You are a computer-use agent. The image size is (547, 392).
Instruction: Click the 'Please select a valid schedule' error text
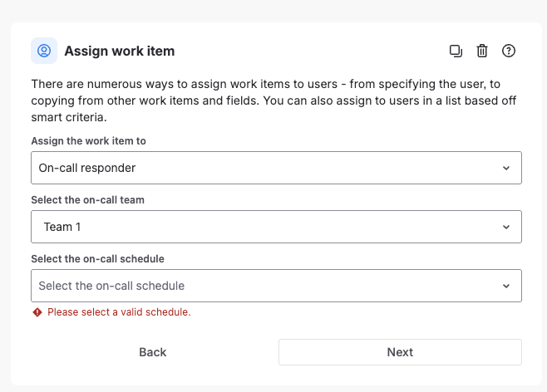pos(119,312)
